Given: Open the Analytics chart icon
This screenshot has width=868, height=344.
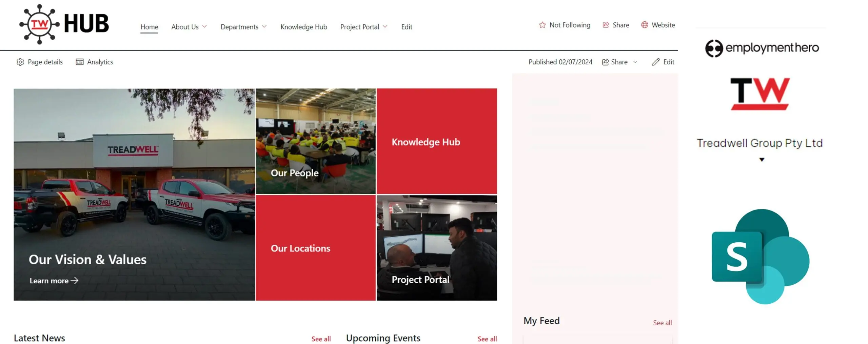Looking at the screenshot, I should tap(80, 62).
